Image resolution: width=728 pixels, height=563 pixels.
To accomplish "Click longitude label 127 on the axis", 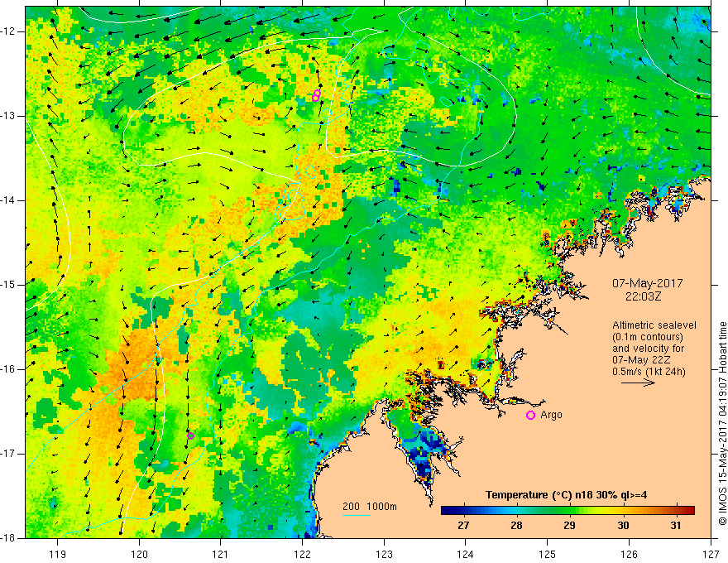I will point(711,554).
